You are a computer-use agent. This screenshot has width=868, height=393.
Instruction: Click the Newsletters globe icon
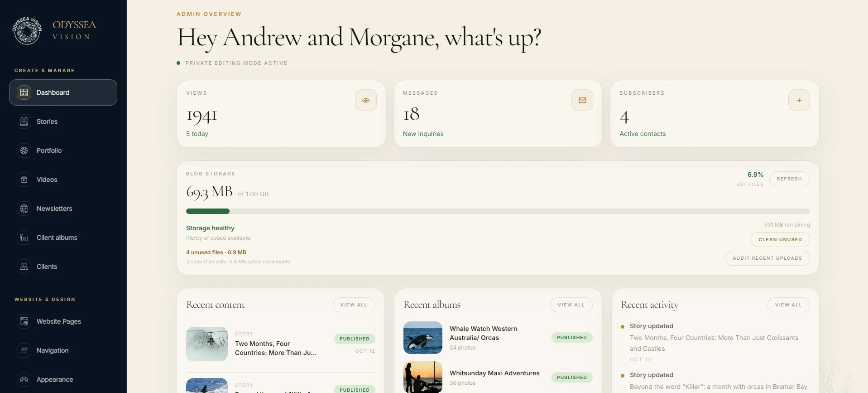24,209
